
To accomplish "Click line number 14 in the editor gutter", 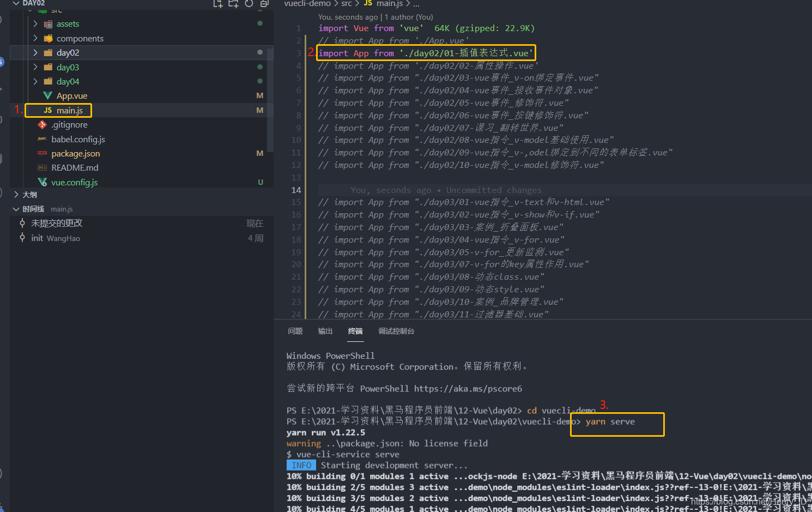I will (296, 190).
